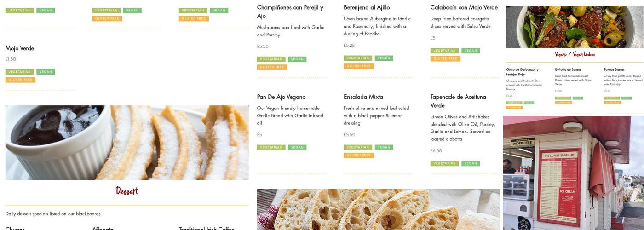
Task: Select Buñuelo de Batata in side panel
Action: pos(568,70)
